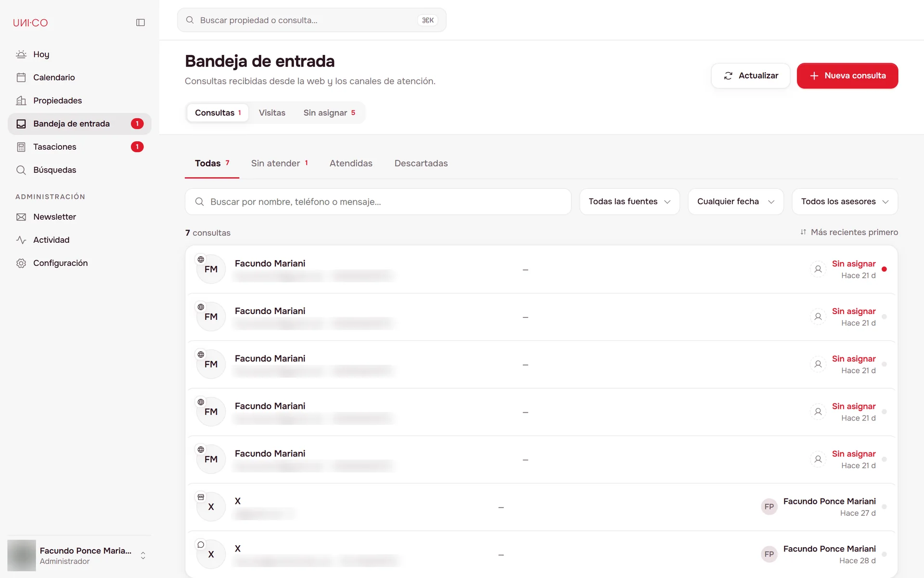Viewport: 924px width, 578px height.
Task: Select Bandeja de entrada in sidebar
Action: click(x=79, y=124)
